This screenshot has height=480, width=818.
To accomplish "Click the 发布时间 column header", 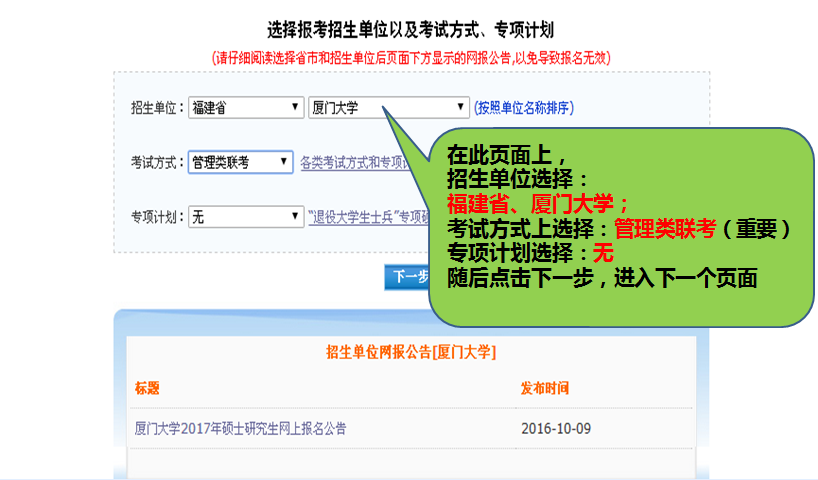I will (544, 388).
